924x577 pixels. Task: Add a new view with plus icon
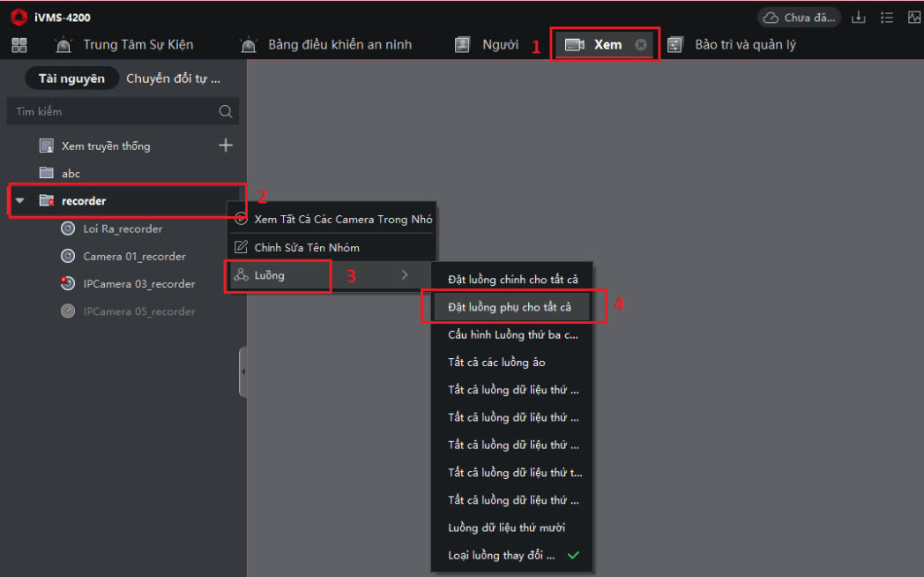[x=226, y=146]
